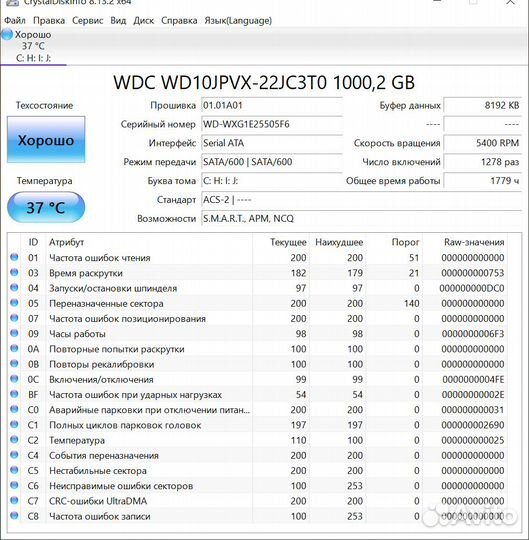Click status icon of row 01 Частота ошибок чтения
Screen dimensions: 529x540
point(14,257)
